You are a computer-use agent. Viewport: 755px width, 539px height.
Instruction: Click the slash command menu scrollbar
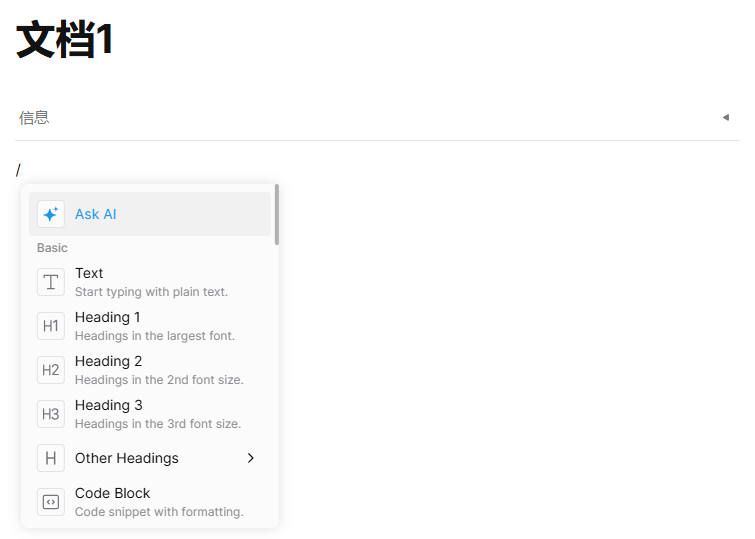pos(277,214)
